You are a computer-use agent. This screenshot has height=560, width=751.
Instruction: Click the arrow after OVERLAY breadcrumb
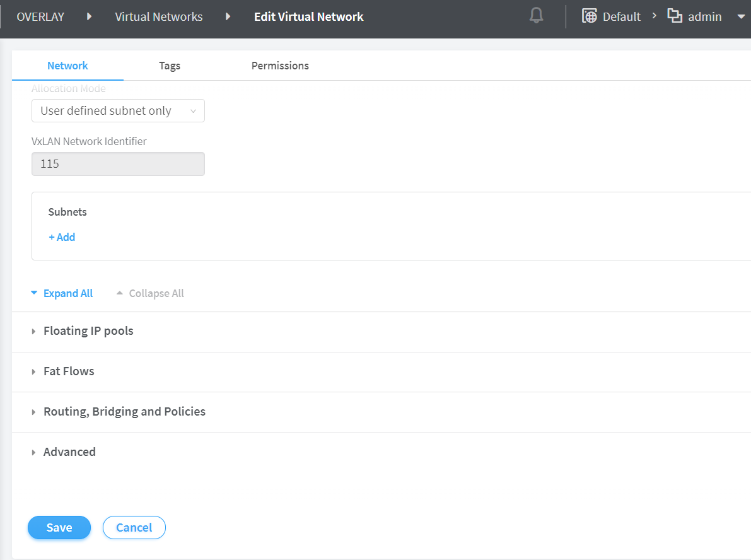[90, 17]
